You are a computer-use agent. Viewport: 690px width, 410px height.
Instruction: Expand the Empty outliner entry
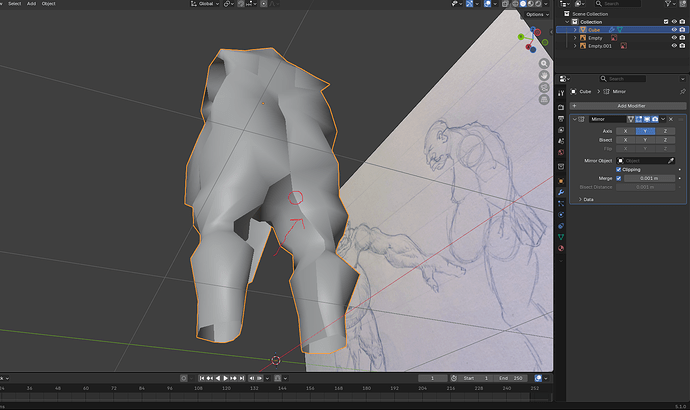(575, 38)
